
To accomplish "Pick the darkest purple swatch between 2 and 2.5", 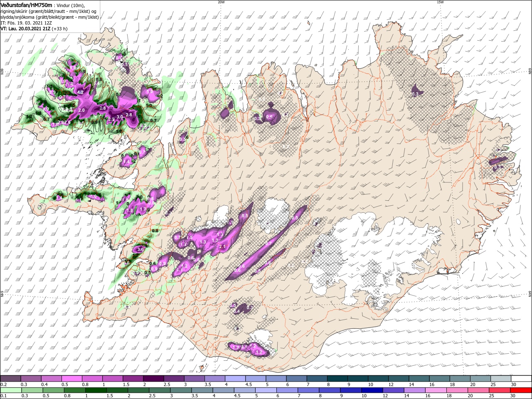I will pos(153,379).
